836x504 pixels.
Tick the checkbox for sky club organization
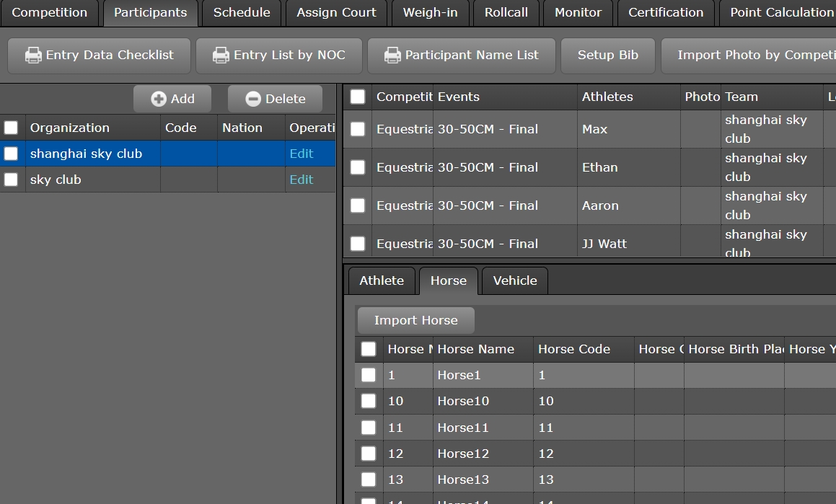point(11,180)
